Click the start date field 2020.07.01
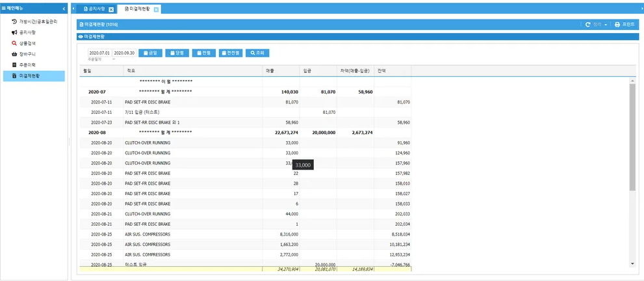 pyautogui.click(x=99, y=53)
